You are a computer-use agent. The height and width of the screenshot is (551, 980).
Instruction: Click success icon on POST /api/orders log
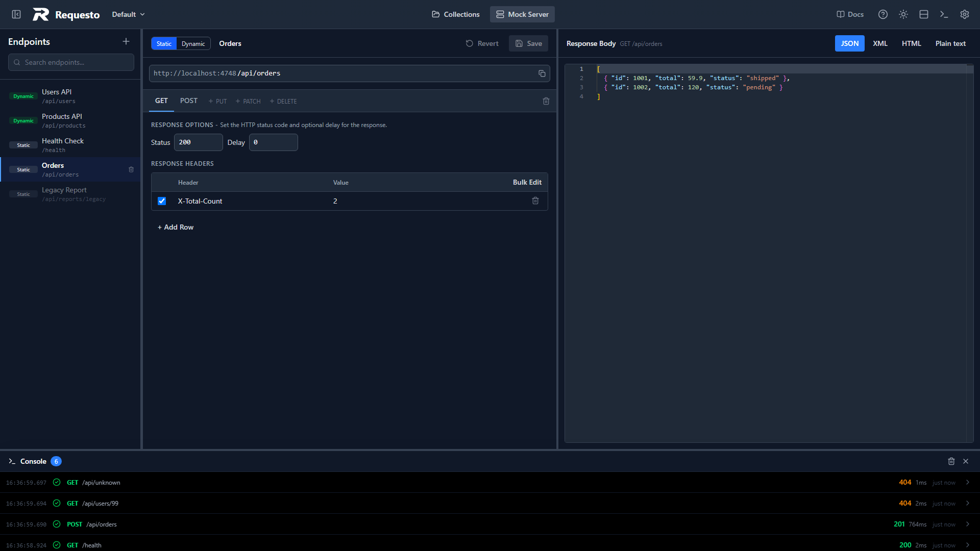tap(57, 524)
